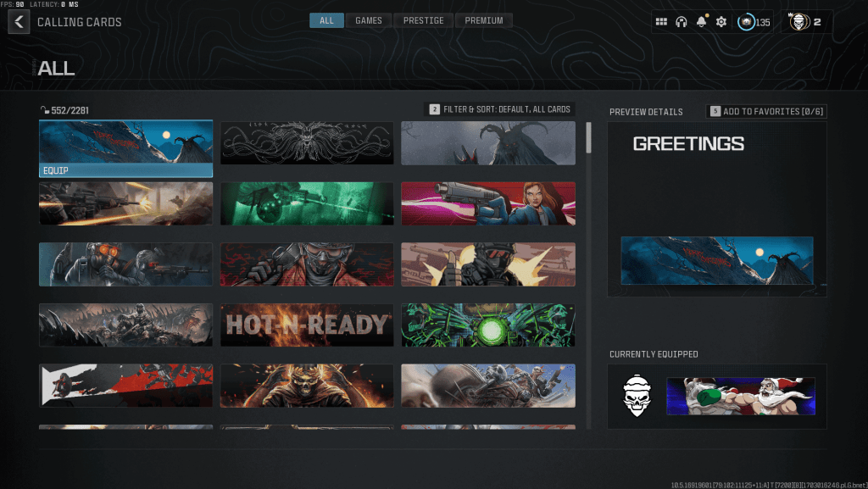Open the party skull avatar icon
Viewport: 868px width, 489px height.
(798, 22)
